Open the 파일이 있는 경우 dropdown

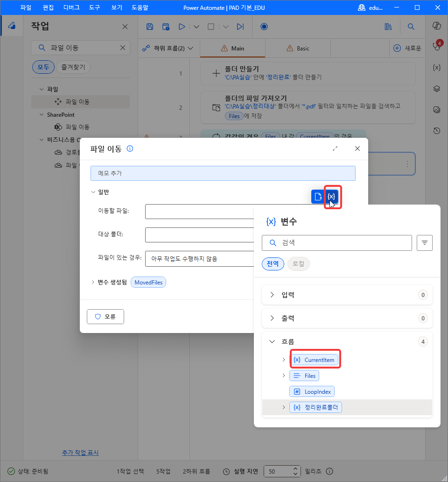click(200, 259)
